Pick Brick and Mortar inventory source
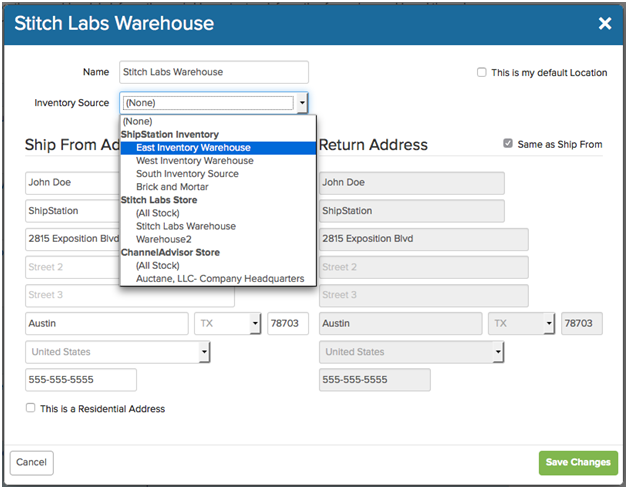This screenshot has width=628, height=489. point(171,187)
